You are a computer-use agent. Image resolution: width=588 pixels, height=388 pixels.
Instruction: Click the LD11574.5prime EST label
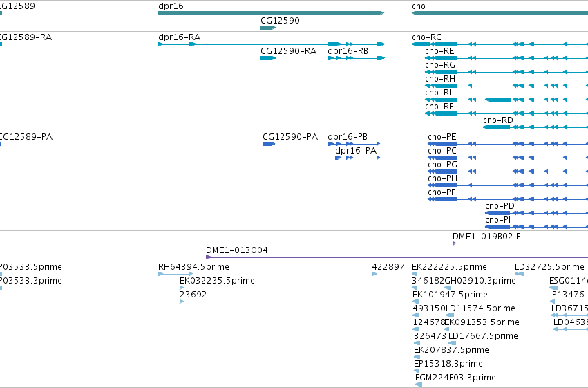coord(480,308)
